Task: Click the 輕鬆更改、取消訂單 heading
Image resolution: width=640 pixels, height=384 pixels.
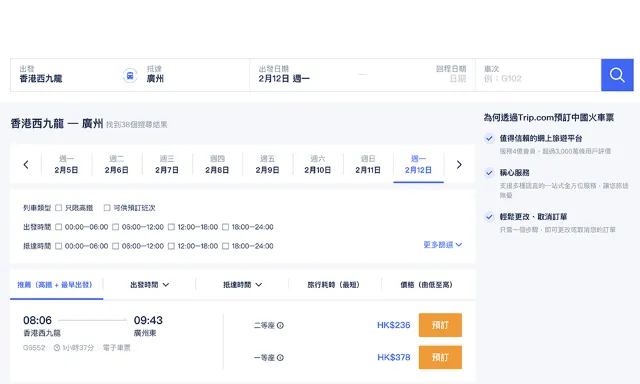Action: click(x=533, y=217)
